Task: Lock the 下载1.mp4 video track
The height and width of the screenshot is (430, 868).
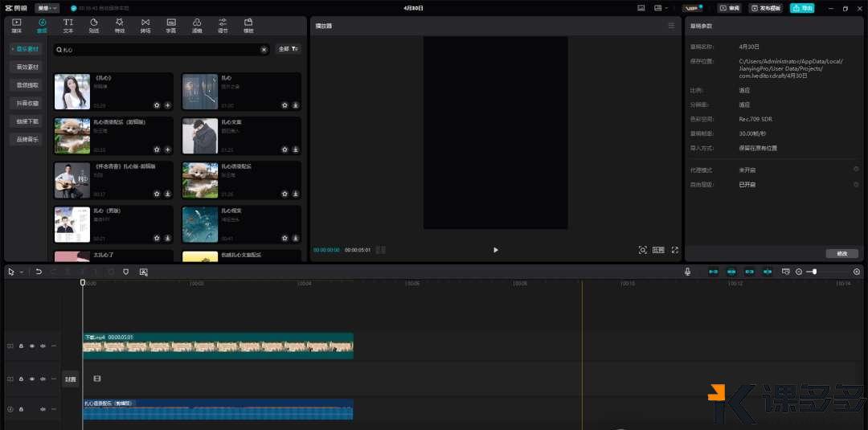Action: (x=21, y=346)
